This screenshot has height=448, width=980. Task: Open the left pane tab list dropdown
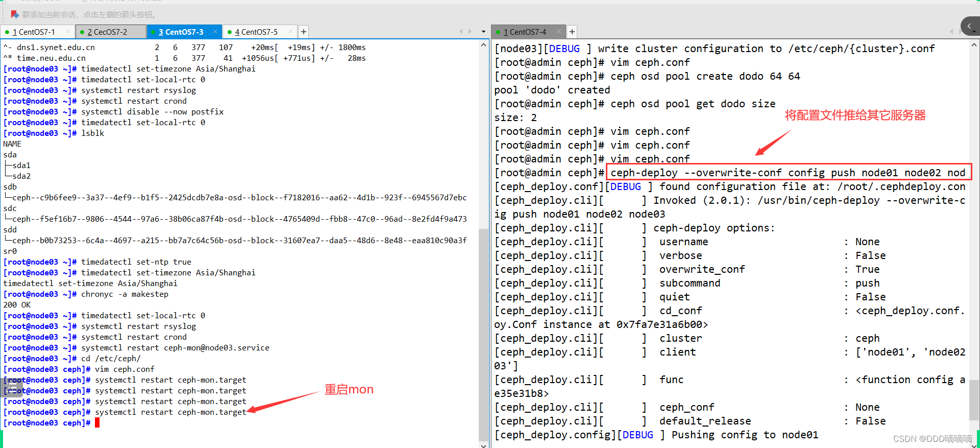pos(483,32)
